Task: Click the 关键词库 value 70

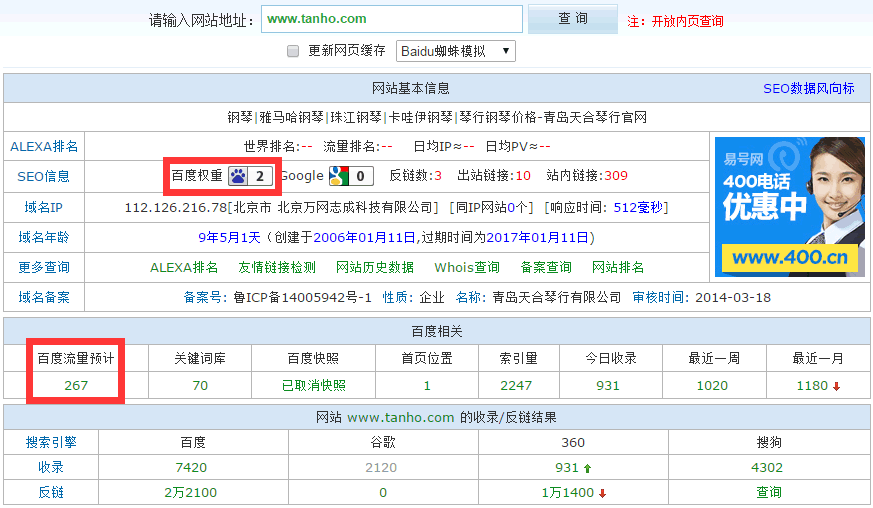Action: [x=200, y=385]
